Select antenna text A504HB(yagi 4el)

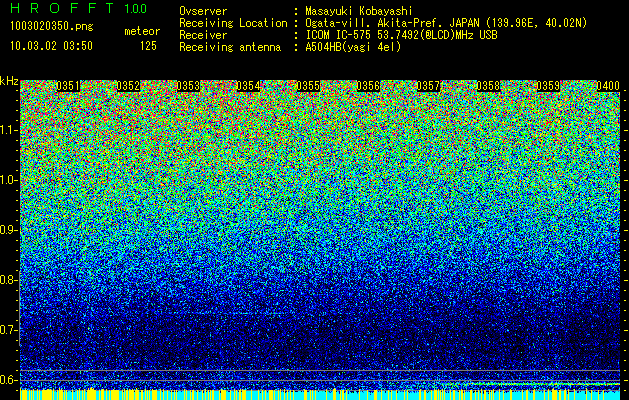tap(353, 47)
